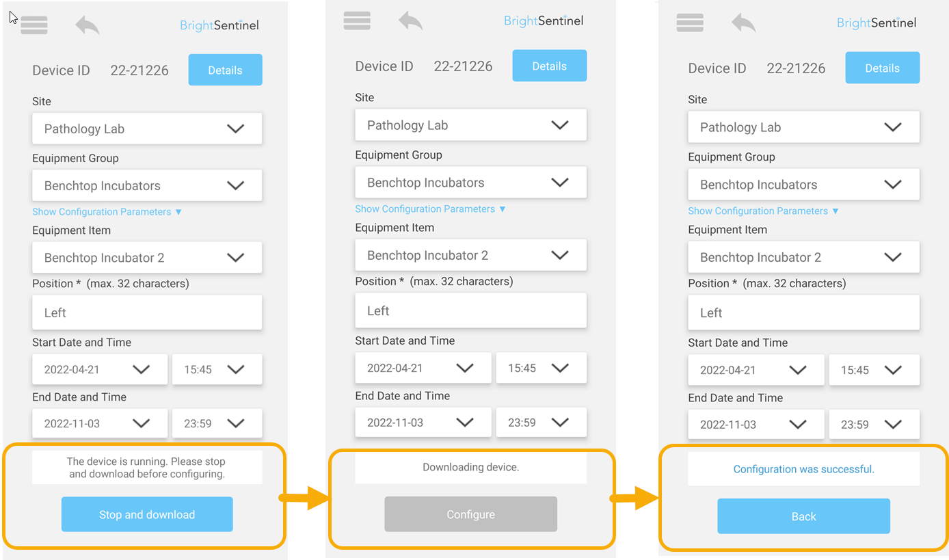Open start date 2022-04-21 picker, left screen
This screenshot has height=560, width=949.
click(100, 369)
